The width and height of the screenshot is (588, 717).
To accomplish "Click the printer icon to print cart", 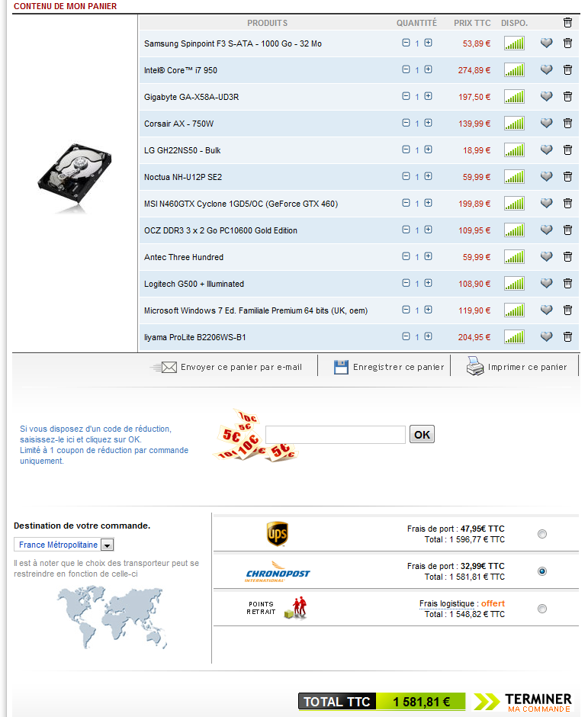I will [x=475, y=367].
